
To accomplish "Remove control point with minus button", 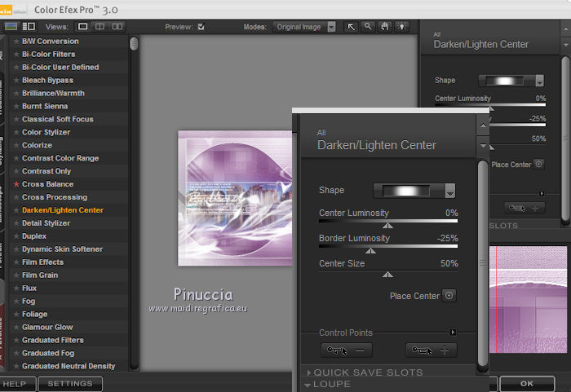I will point(347,350).
